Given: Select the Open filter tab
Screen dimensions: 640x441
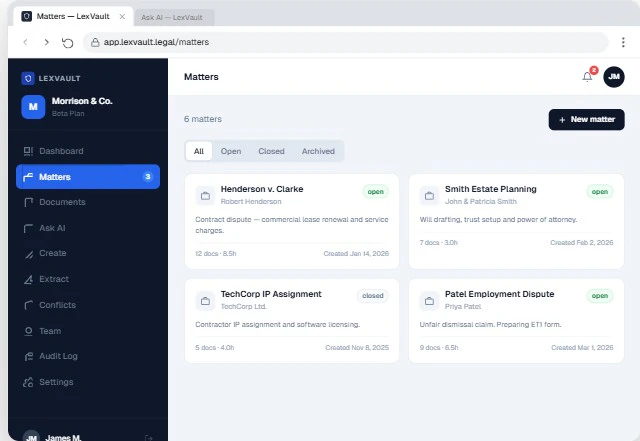Looking at the screenshot, I should tap(231, 151).
